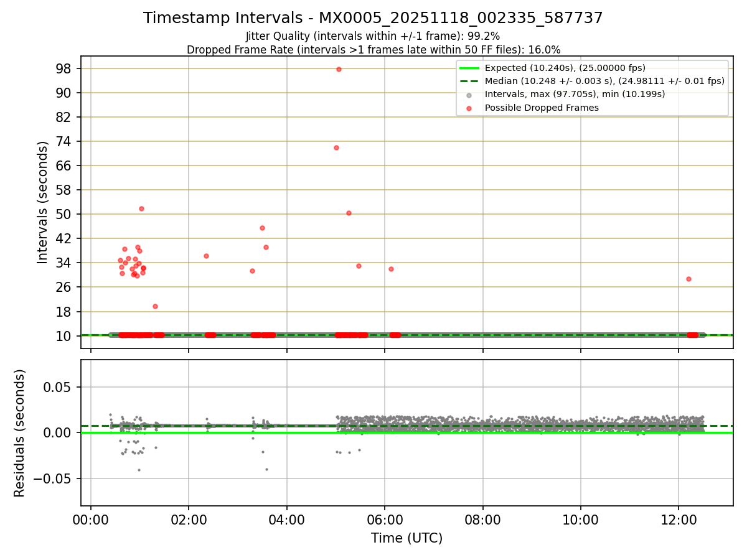Click the Time (UTC) x-axis label
The image size is (747, 560).
(x=407, y=538)
